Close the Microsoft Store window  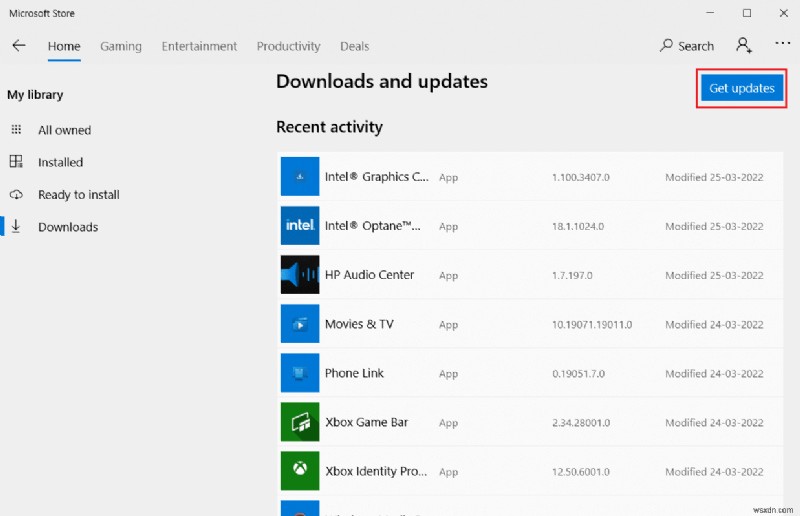784,13
